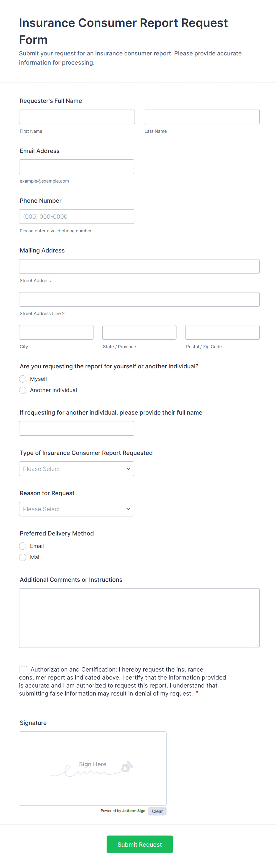
Task: Click the Additional Comments text area
Action: click(139, 618)
